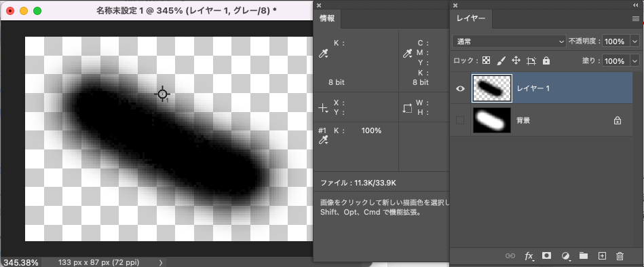Create a new group folder icon
The height and width of the screenshot is (267, 644).
tap(584, 255)
